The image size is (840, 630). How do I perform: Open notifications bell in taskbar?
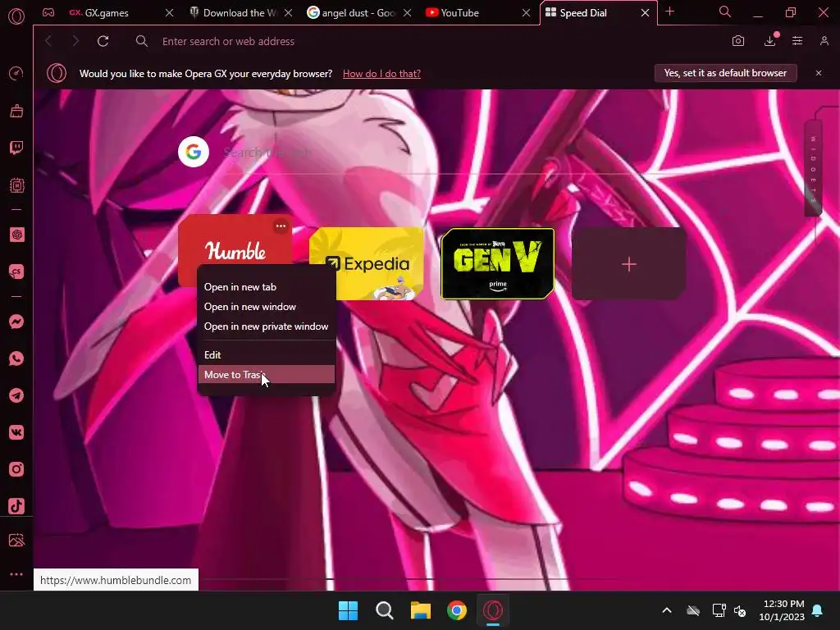818,610
